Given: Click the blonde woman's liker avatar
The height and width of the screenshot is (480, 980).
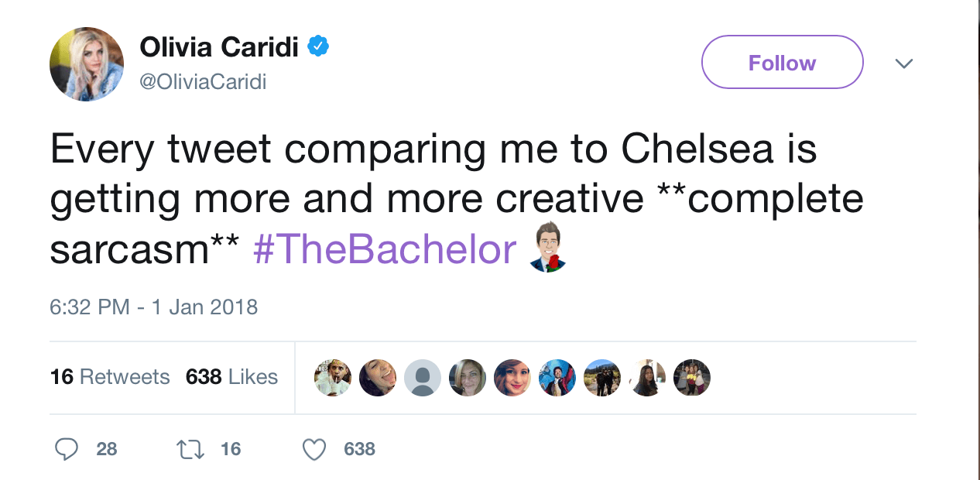Looking at the screenshot, I should (x=468, y=378).
